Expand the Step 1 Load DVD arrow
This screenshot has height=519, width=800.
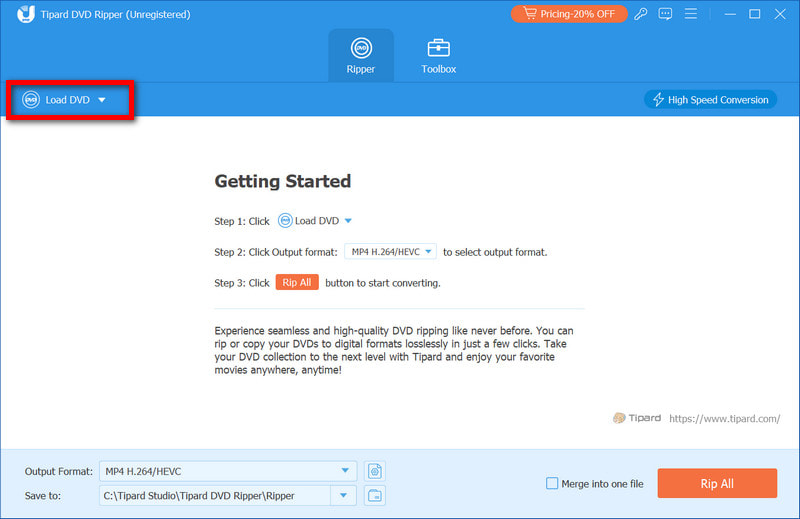pos(348,221)
